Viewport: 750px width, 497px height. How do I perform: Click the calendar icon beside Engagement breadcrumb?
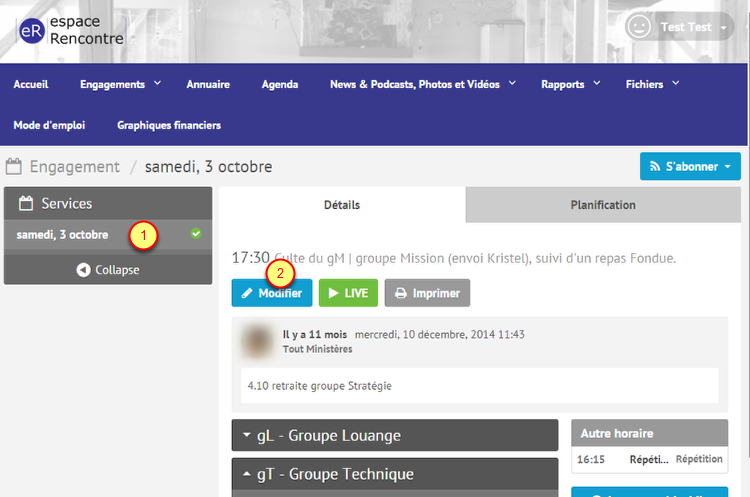[13, 166]
